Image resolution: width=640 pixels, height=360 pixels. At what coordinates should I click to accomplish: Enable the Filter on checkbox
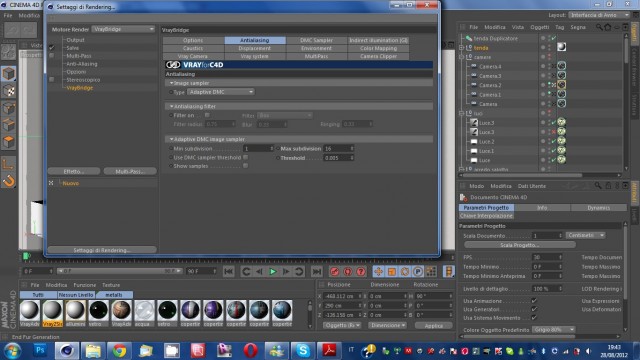[207, 115]
